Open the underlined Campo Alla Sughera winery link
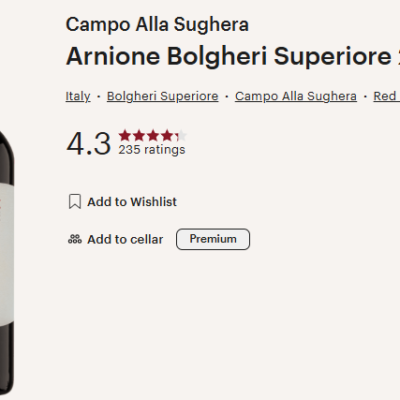This screenshot has width=400, height=400. (296, 96)
